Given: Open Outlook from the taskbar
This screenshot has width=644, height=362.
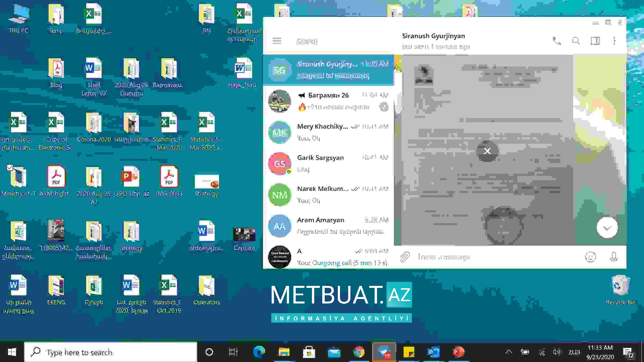Looking at the screenshot, I should [433, 352].
